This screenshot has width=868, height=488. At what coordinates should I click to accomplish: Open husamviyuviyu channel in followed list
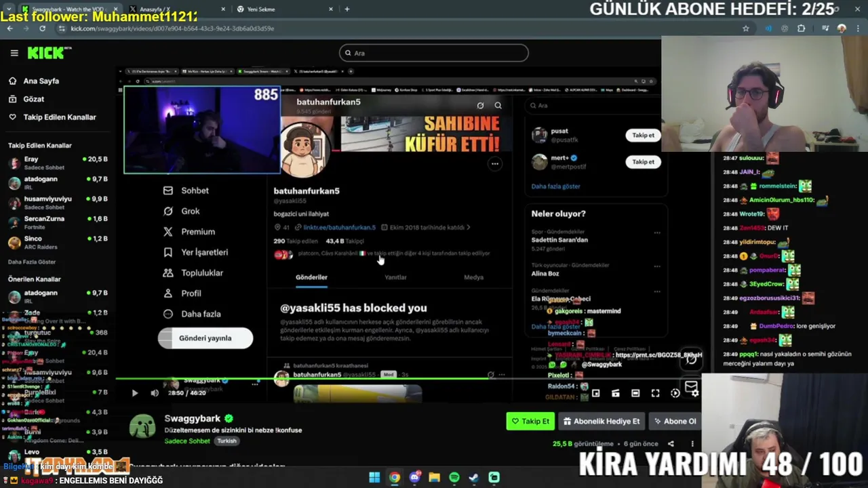tap(58, 202)
